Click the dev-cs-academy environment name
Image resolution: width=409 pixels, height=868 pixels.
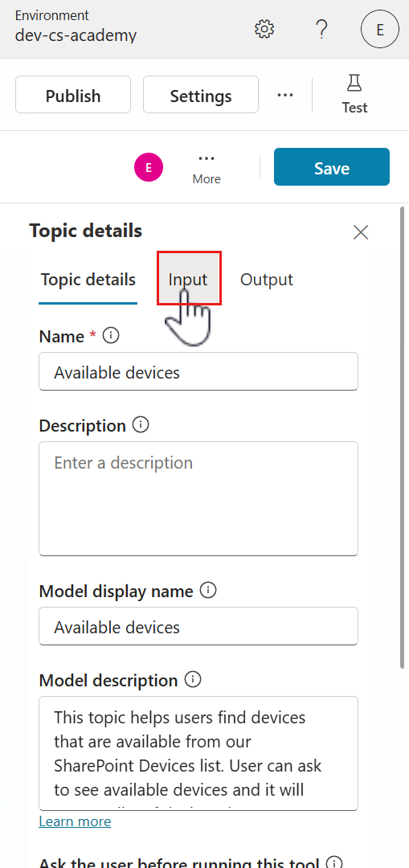click(x=76, y=36)
